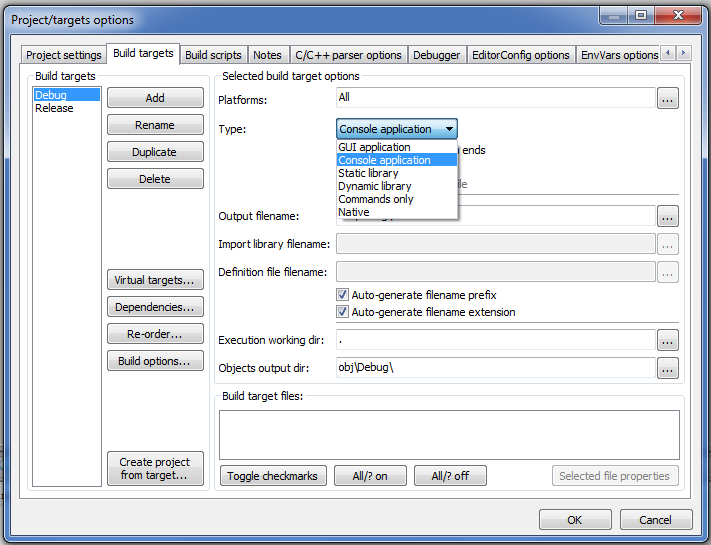
Task: Confirm dialog with OK button
Action: coord(574,520)
